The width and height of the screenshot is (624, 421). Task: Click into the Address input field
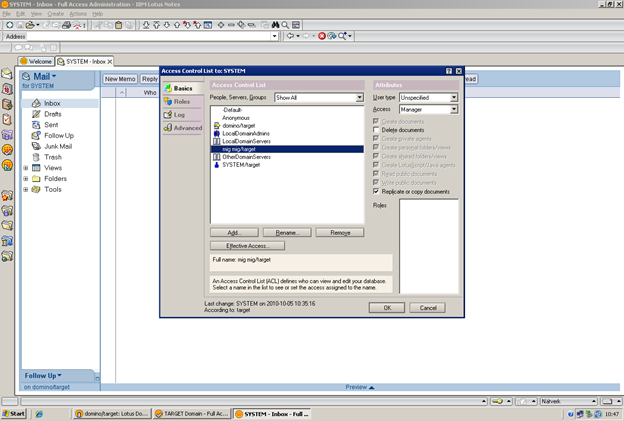(149, 36)
